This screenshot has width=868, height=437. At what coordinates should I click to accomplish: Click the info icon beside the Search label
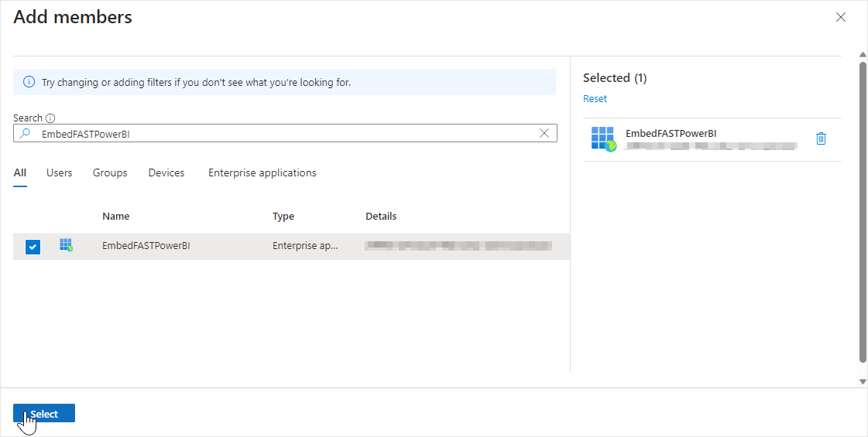pos(50,118)
